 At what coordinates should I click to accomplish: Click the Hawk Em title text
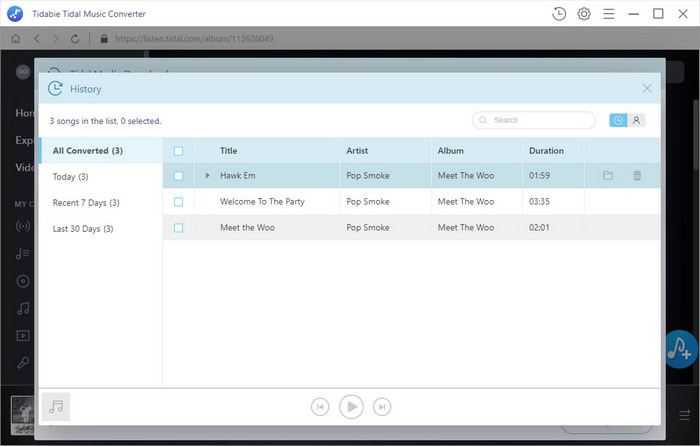[x=238, y=175]
